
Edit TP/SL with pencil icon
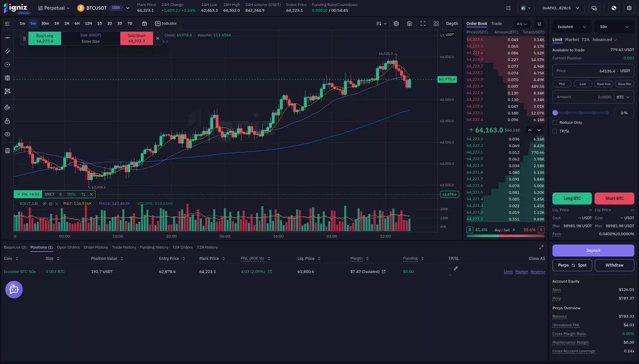[456, 268]
